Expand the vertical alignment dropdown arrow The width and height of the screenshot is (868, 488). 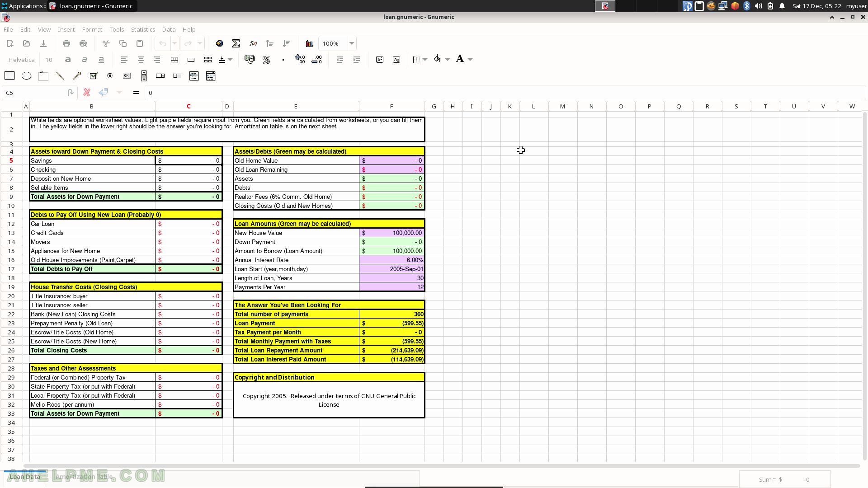pyautogui.click(x=230, y=60)
